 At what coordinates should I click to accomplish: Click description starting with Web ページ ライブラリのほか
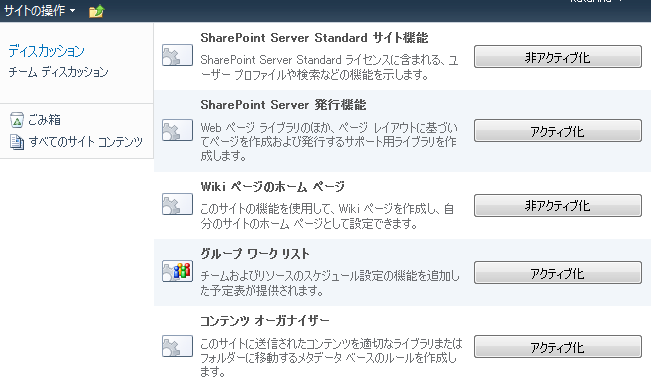[x=329, y=142]
